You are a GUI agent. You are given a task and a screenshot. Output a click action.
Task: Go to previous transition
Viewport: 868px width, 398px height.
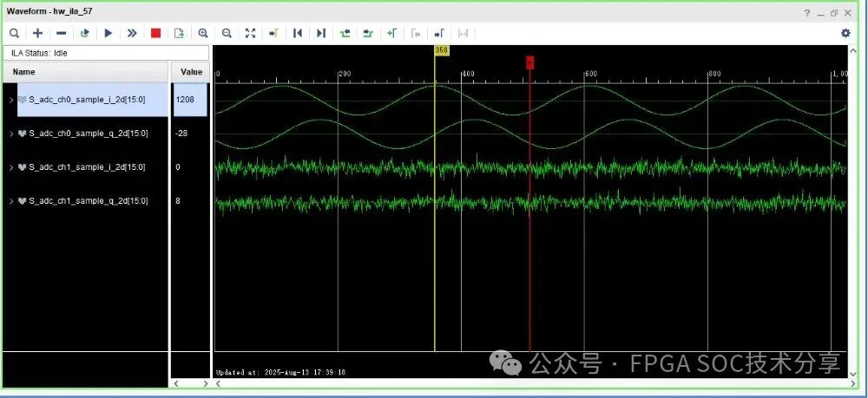(345, 33)
